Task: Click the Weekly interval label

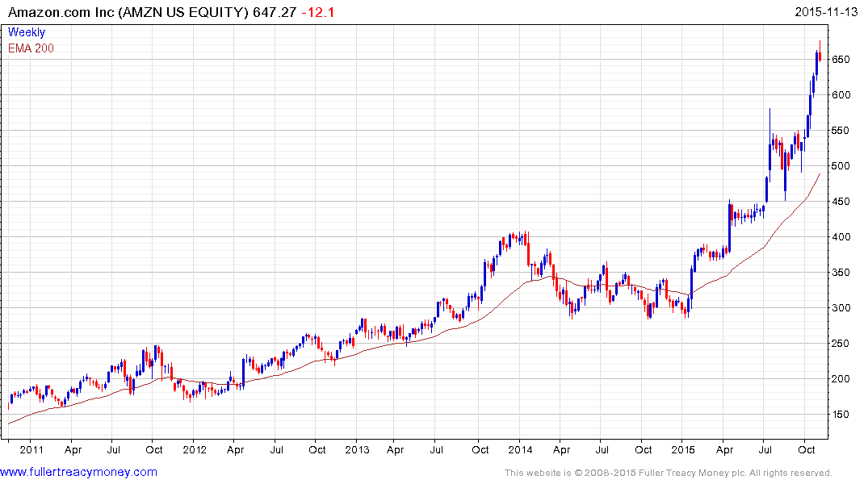Action: click(x=27, y=32)
